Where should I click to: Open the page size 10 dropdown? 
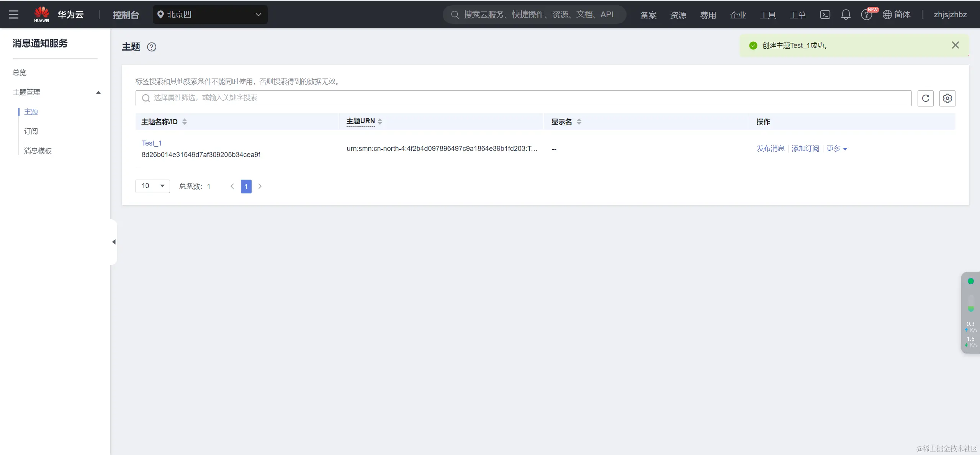(152, 186)
